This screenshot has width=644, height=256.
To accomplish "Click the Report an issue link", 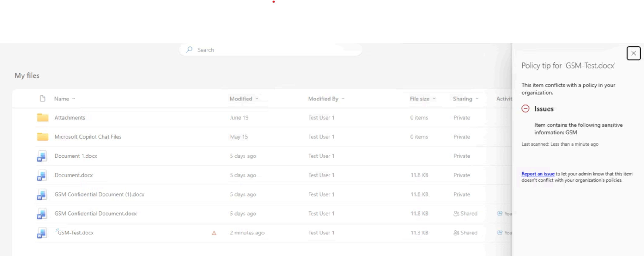I will (538, 174).
